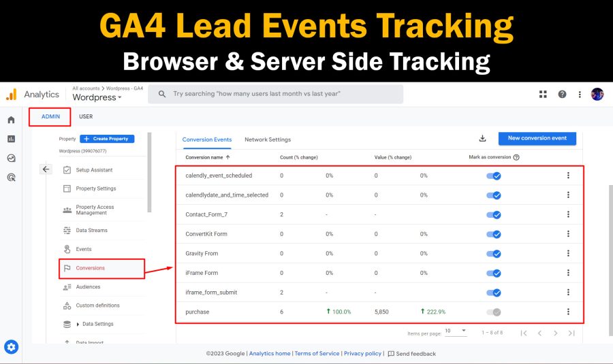Click the Count (% change) column header
The height and width of the screenshot is (364, 613).
(x=299, y=157)
